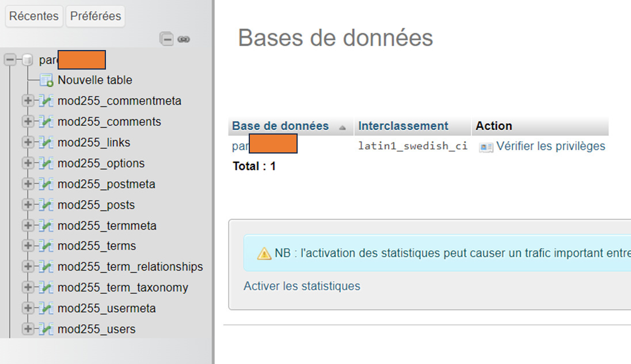Click the mod255_users table icon
Screen dimensions: 631x364
point(46,329)
